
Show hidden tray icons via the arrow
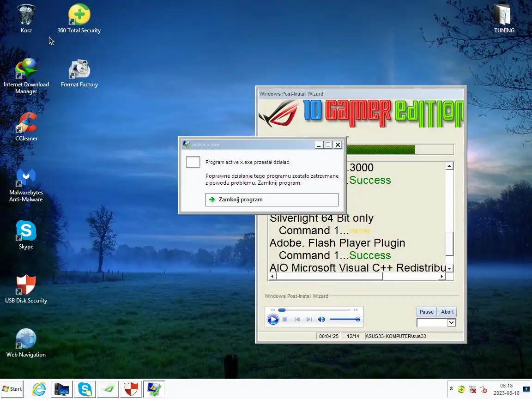coord(451,389)
